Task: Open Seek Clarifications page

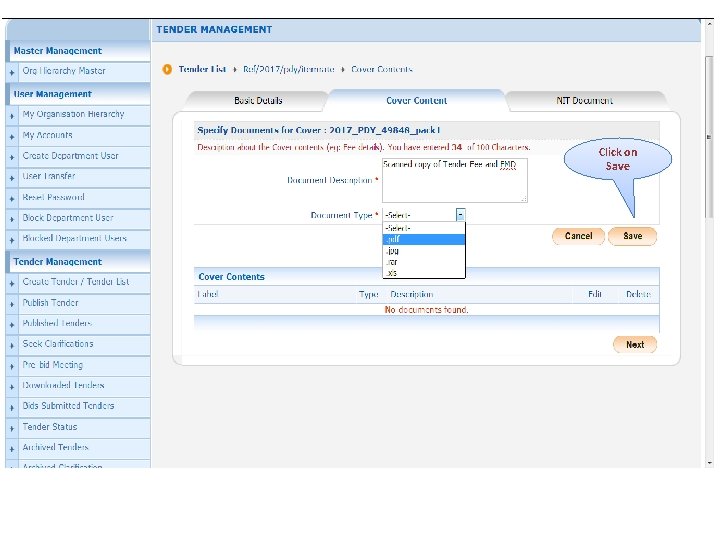Action: pyautogui.click(x=58, y=343)
